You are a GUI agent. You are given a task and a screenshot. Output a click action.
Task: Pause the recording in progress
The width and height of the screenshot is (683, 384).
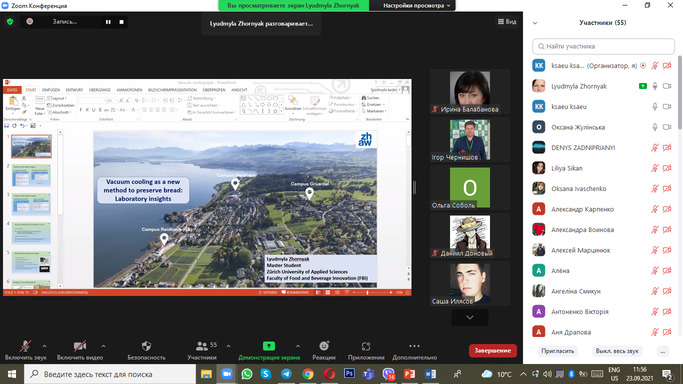pos(108,22)
